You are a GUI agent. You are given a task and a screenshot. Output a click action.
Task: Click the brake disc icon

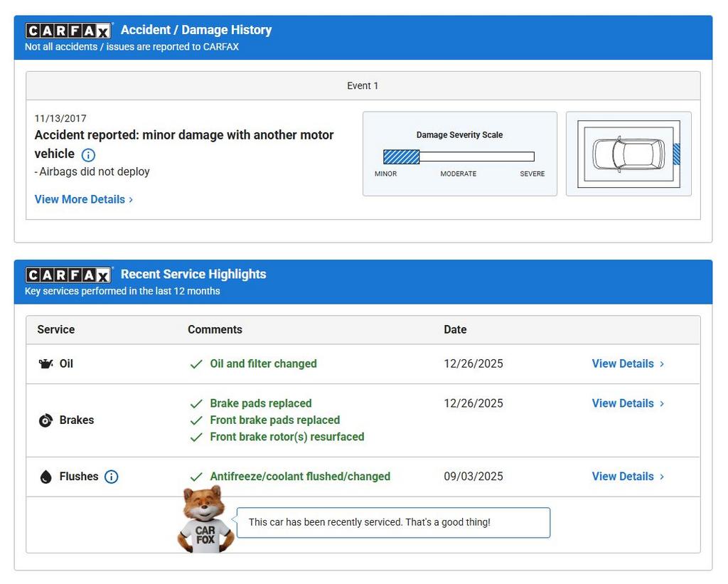click(45, 420)
